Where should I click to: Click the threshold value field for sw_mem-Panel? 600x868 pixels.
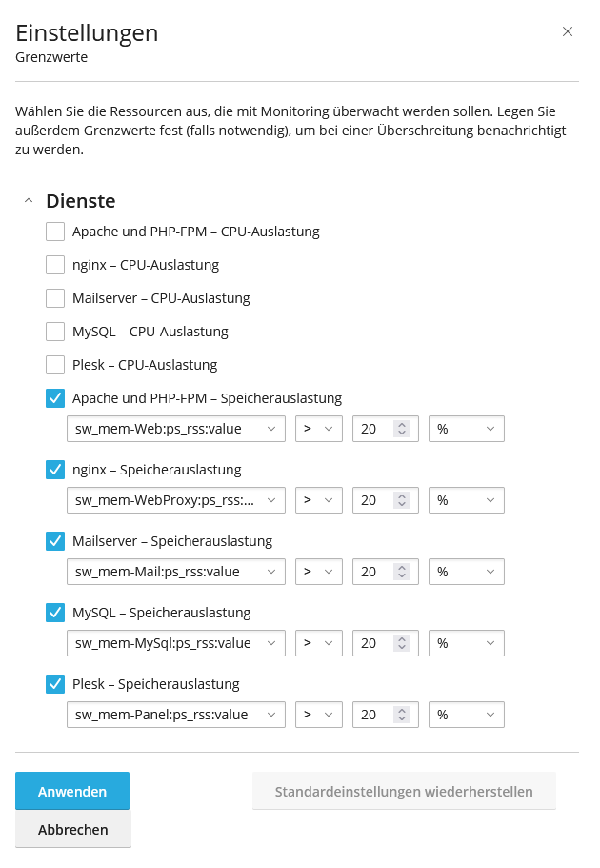[371, 715]
